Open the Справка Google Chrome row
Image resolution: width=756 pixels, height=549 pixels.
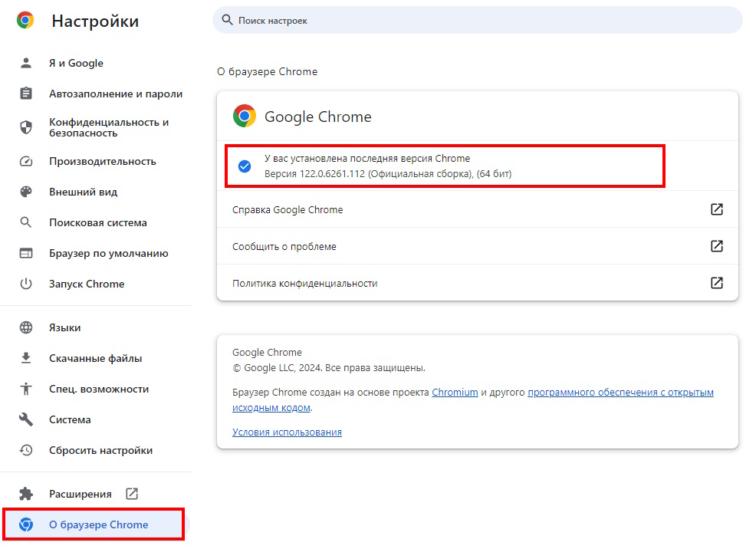click(478, 209)
